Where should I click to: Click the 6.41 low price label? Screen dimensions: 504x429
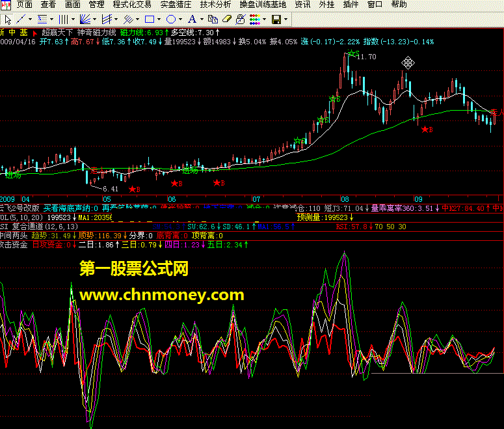coord(111,189)
